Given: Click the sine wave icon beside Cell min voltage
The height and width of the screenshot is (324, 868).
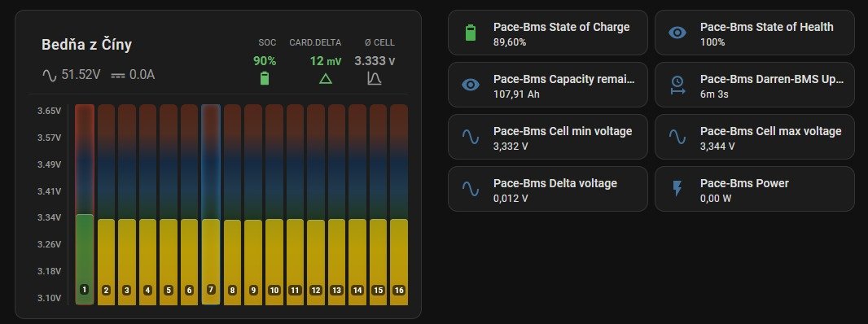Looking at the screenshot, I should coord(470,137).
